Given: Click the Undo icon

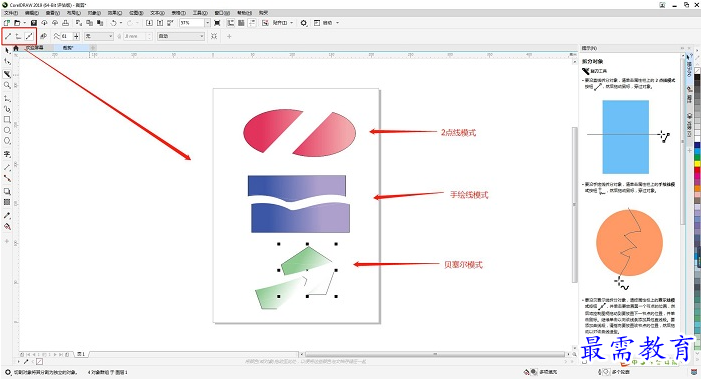Looking at the screenshot, I should pyautogui.click(x=114, y=23).
